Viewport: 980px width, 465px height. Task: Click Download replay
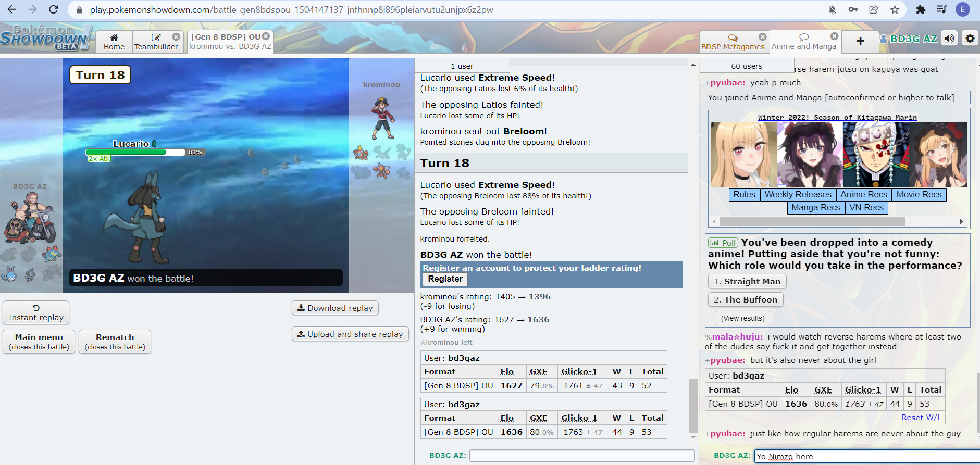(335, 308)
